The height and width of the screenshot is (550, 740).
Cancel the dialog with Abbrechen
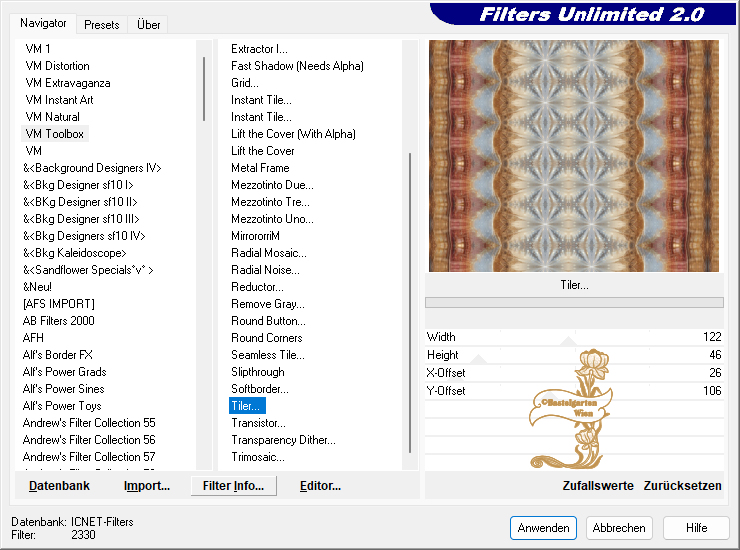(x=619, y=528)
